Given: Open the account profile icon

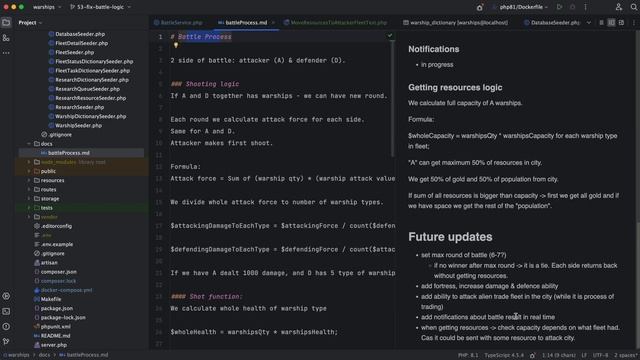Looking at the screenshot, I should [x=619, y=7].
